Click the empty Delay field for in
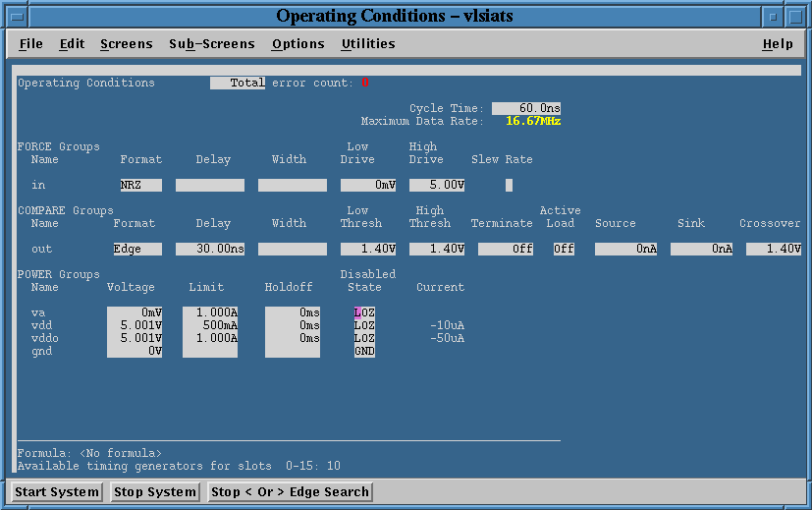 (210, 185)
